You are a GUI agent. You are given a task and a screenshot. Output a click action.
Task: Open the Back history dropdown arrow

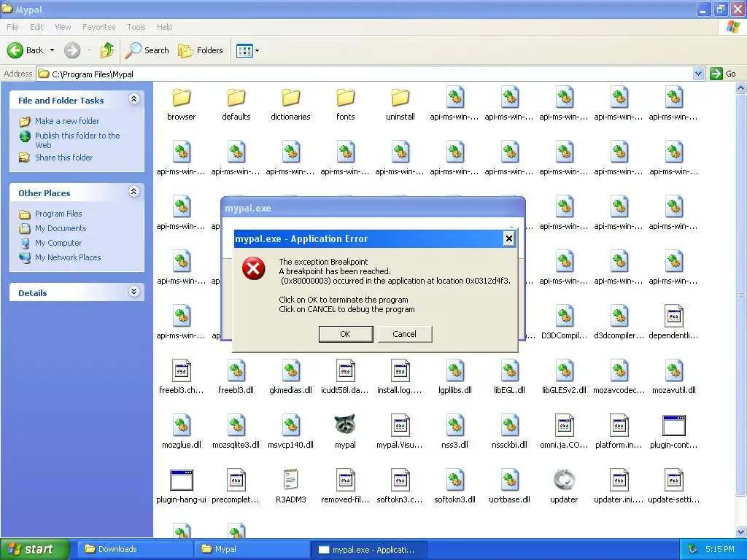[x=52, y=50]
